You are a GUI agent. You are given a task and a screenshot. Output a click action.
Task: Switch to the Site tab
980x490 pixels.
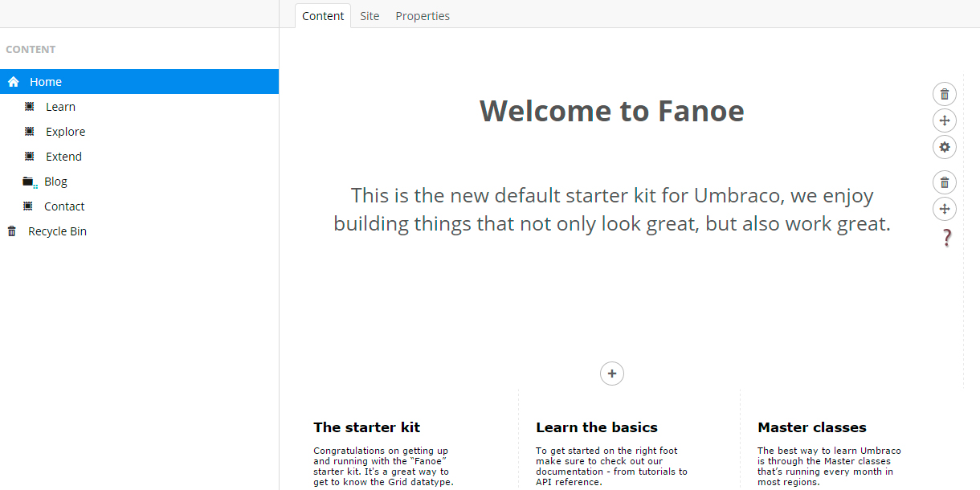[x=370, y=16]
